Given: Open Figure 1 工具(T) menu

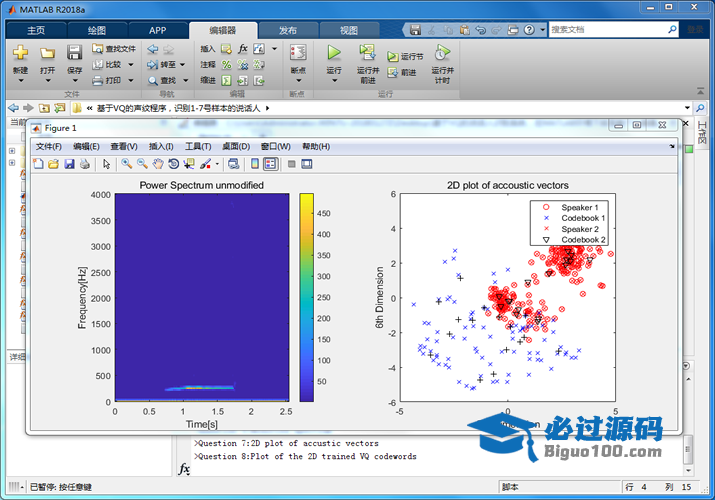Looking at the screenshot, I should click(198, 146).
